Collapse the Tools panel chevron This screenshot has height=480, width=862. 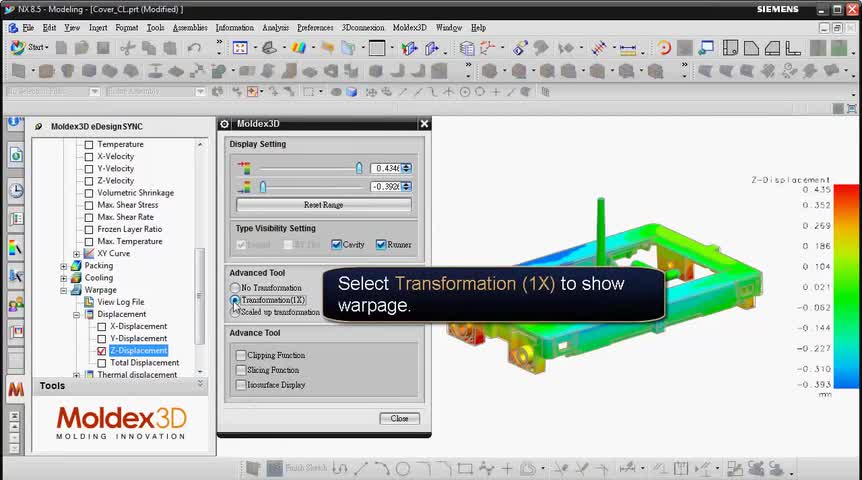200,384
